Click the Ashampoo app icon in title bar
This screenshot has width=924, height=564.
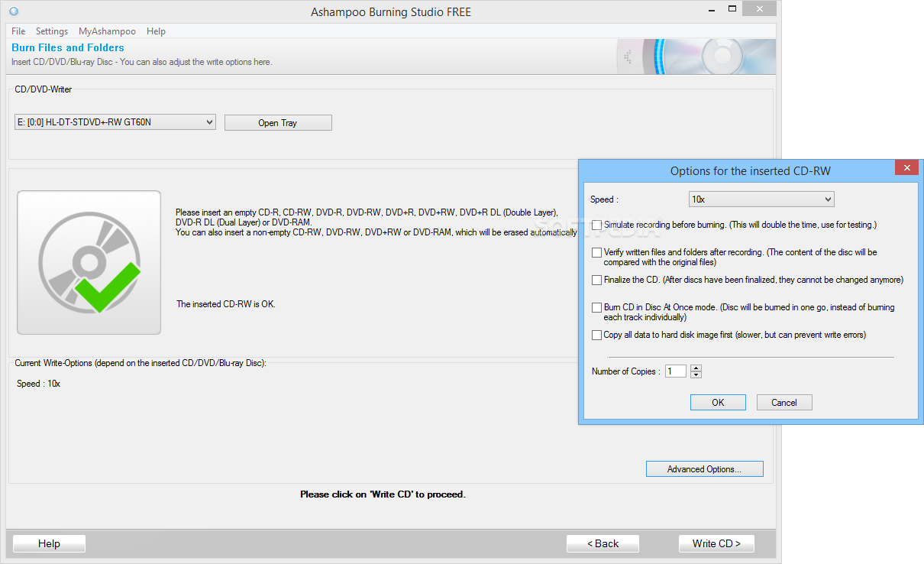[x=14, y=11]
